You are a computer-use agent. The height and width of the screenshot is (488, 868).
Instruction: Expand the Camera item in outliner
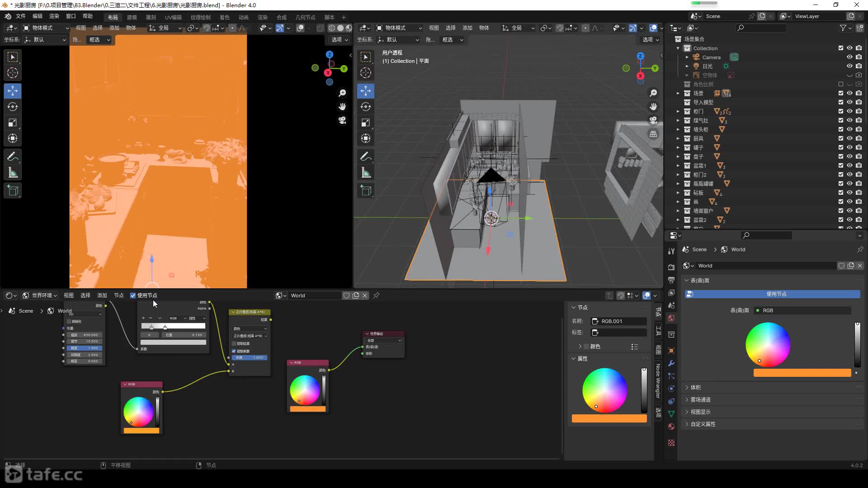tap(687, 57)
